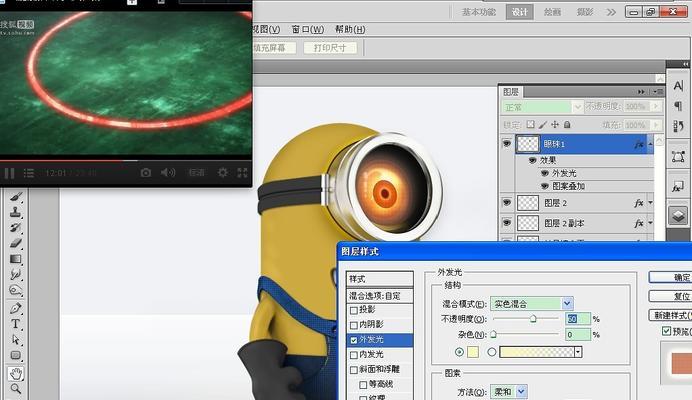Toggle the 预览 preview checkbox
692x400 pixels.
pos(666,331)
